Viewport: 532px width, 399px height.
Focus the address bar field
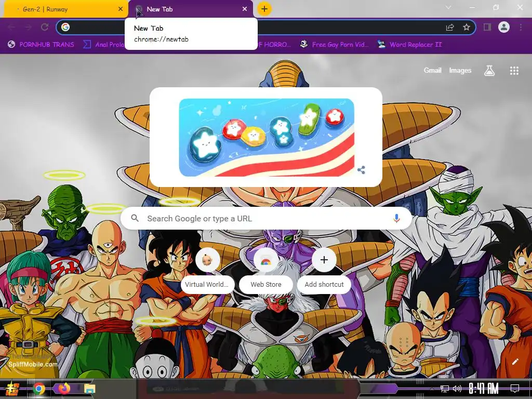265,27
